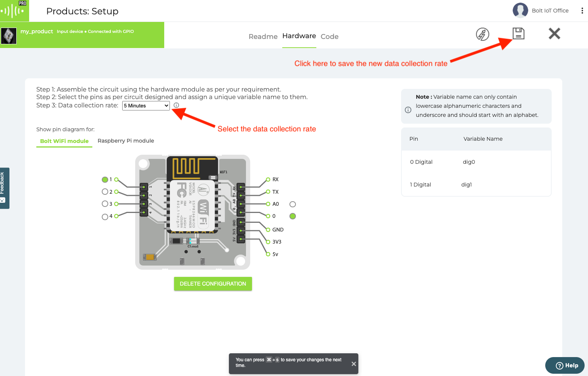Select the Bolt WiFi module tab
The image size is (588, 376).
(64, 141)
